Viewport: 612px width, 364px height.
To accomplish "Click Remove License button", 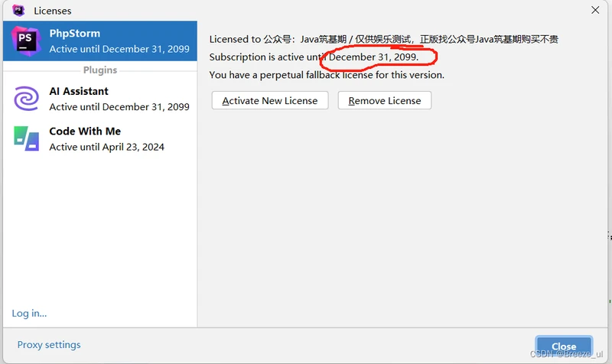I will [385, 101].
